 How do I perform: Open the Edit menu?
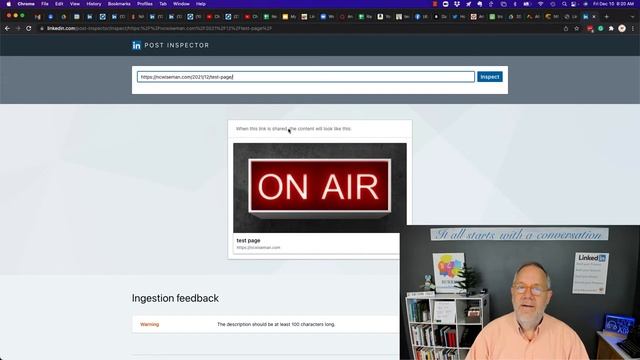tap(59, 4)
